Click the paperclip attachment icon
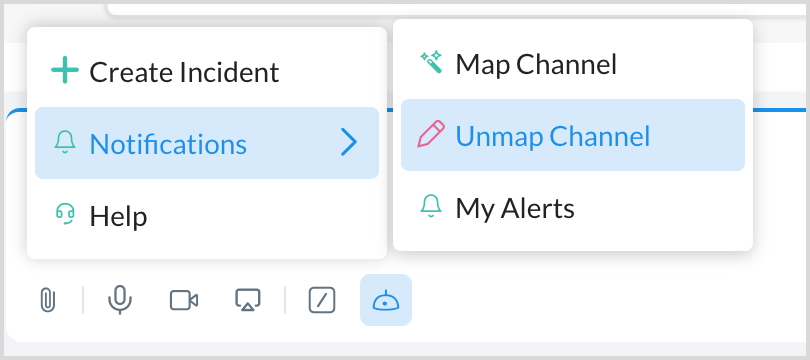 pos(48,300)
